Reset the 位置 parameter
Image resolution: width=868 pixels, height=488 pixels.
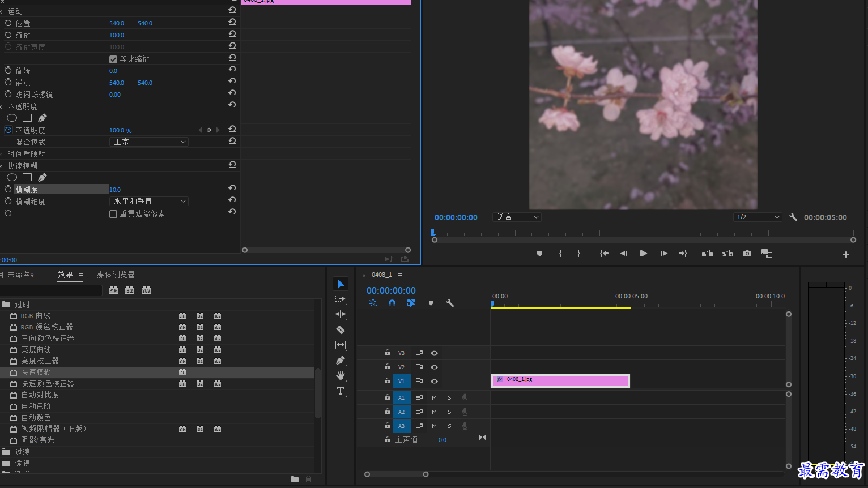[x=232, y=22]
